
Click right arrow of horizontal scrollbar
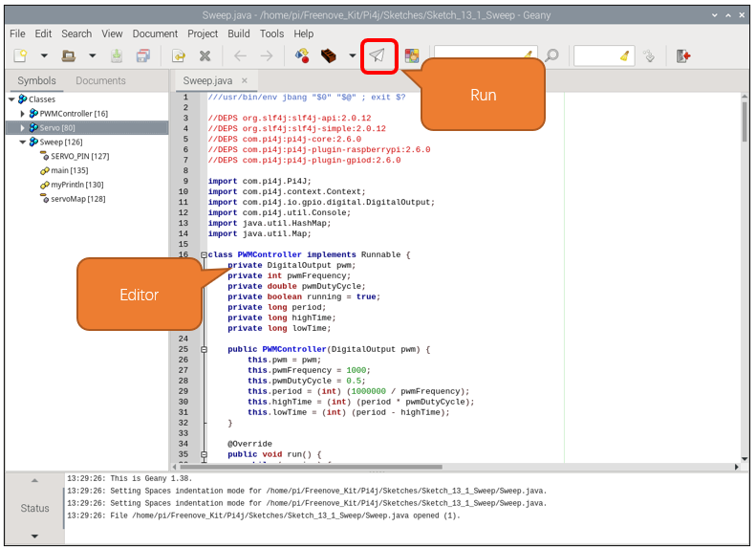click(737, 467)
